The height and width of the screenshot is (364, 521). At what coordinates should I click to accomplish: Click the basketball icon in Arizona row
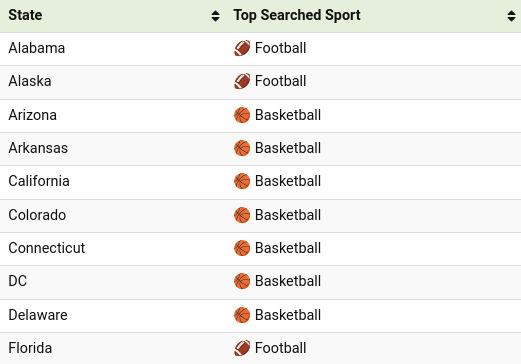pyautogui.click(x=242, y=115)
